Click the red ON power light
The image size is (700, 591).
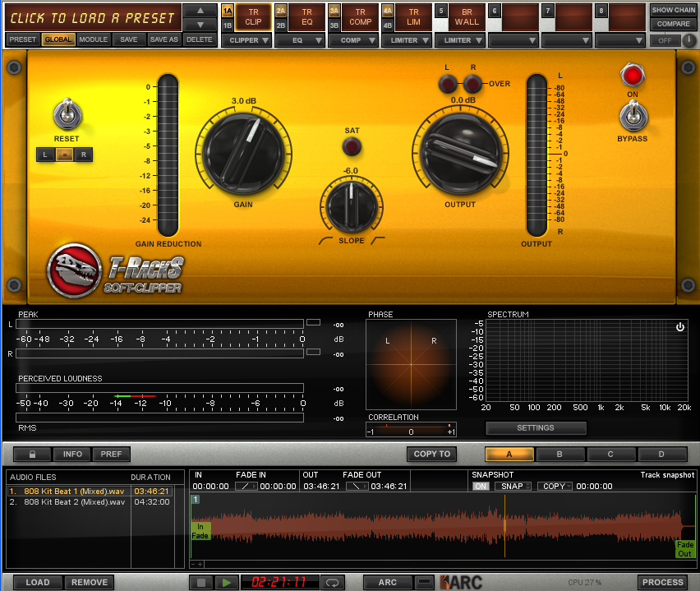633,75
